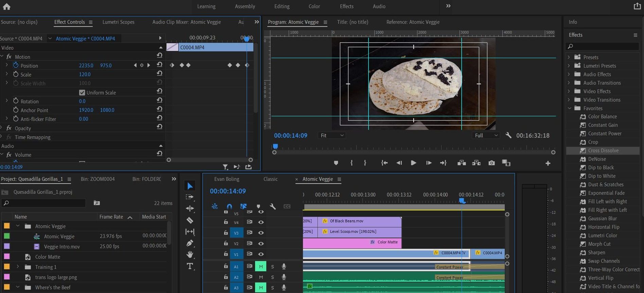Reset the Scale parameter
This screenshot has height=293, width=644.
159,73
